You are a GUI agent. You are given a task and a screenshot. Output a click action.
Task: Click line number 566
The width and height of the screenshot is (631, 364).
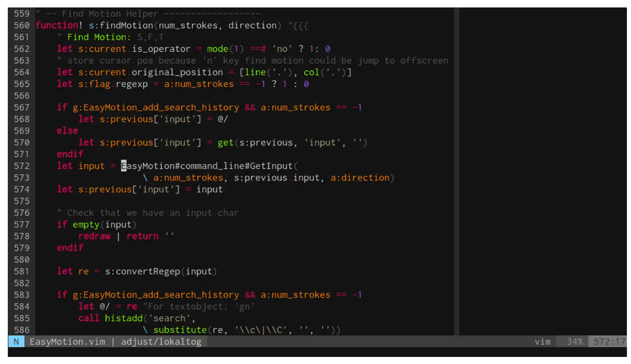pyautogui.click(x=22, y=96)
